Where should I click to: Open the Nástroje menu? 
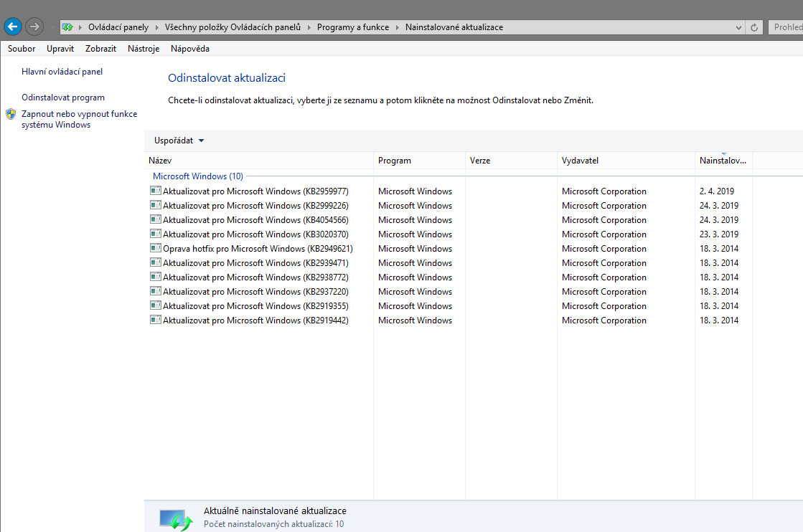(144, 49)
